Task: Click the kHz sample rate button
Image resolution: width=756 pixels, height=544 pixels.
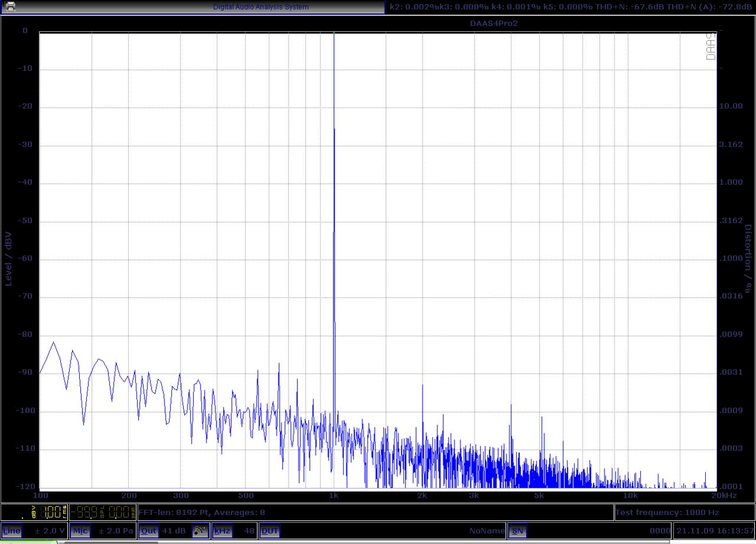Action: tap(222, 530)
